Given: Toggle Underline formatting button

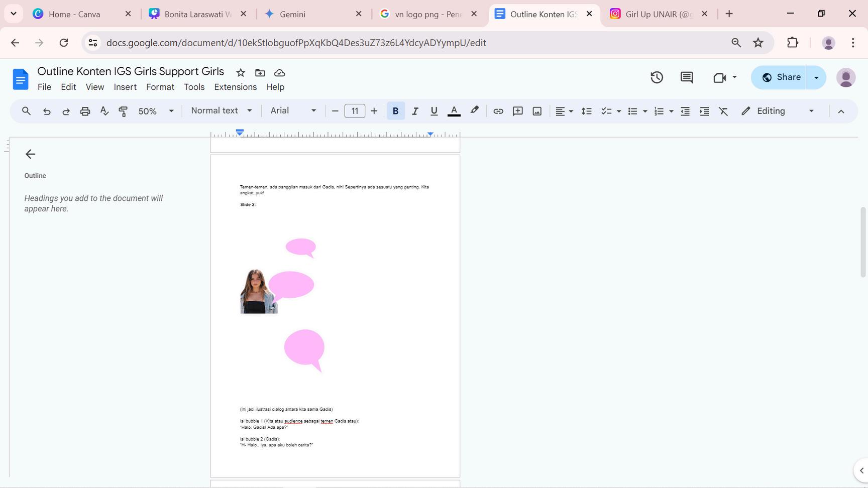Looking at the screenshot, I should (434, 111).
